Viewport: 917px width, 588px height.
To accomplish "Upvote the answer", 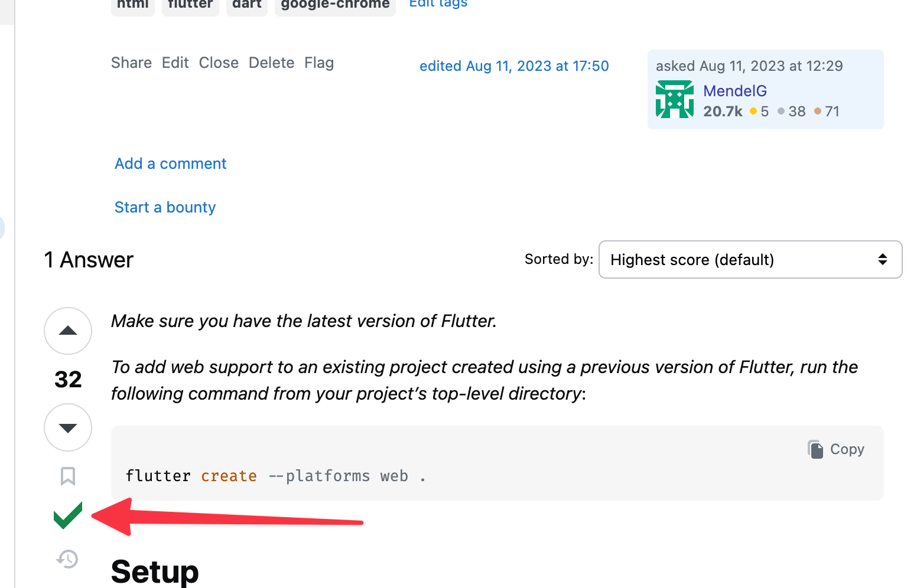I will click(68, 331).
